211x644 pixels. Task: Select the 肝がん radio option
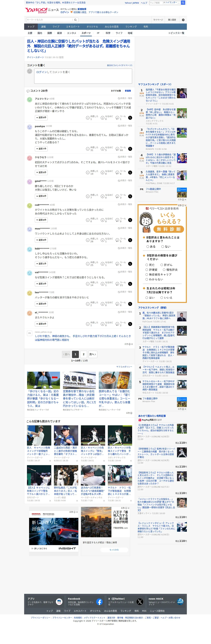tap(162, 265)
